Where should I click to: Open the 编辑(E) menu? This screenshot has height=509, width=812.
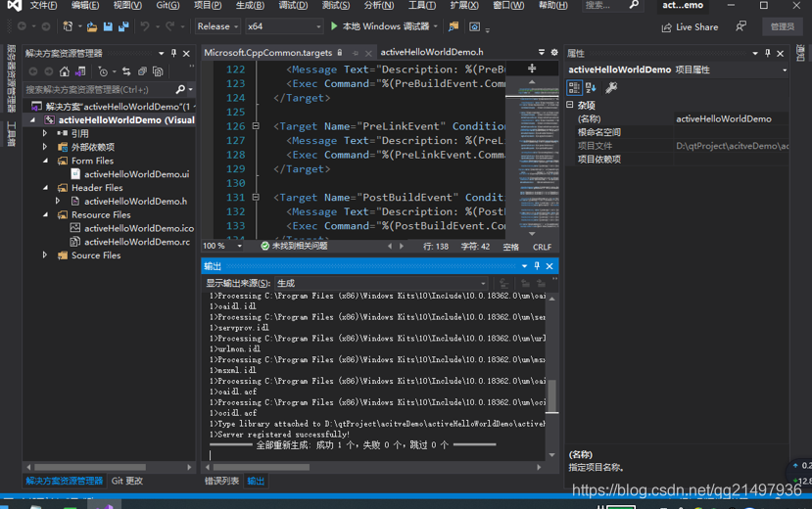85,5
